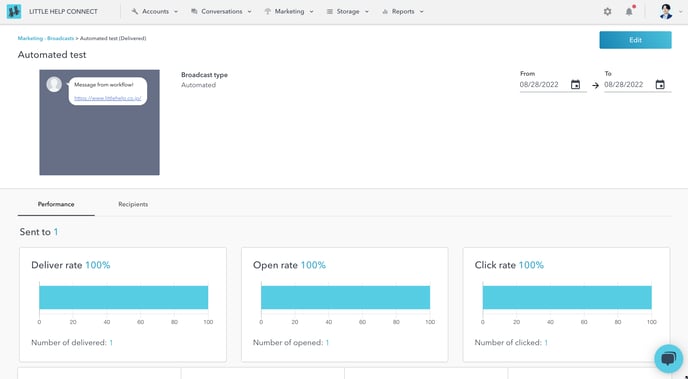This screenshot has height=379, width=688.
Task: Click the Deliver rate bar
Action: 124,297
